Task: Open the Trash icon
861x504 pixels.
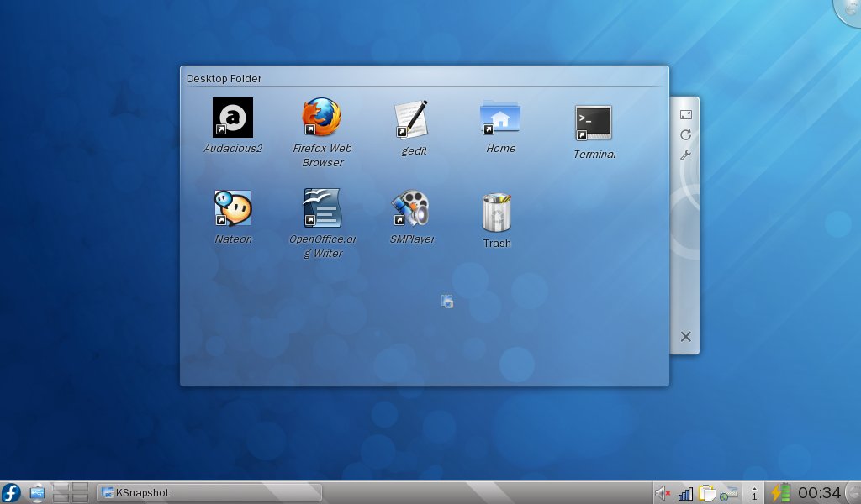Action: (496, 212)
